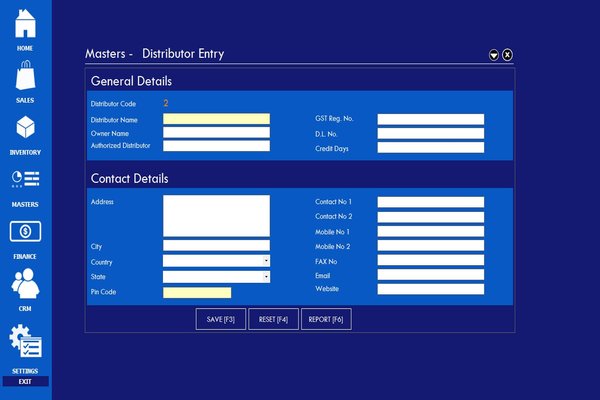Image resolution: width=600 pixels, height=400 pixels.
Task: Open the Finance dollar icon
Action: [x=25, y=231]
